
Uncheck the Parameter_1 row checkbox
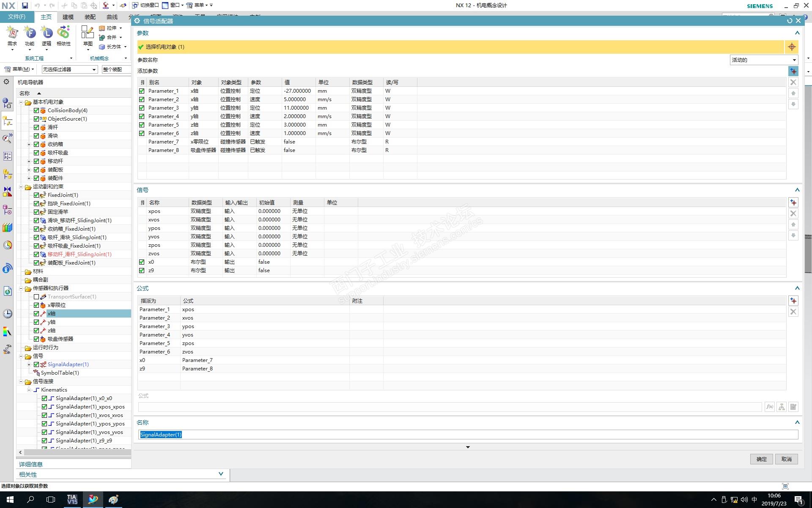click(x=142, y=91)
